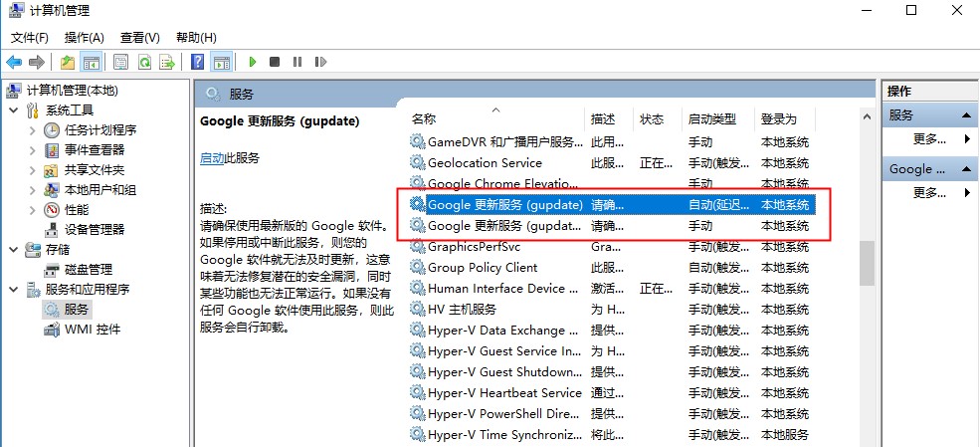
Task: Click the Forward arrow toolbar icon
Action: [37, 62]
